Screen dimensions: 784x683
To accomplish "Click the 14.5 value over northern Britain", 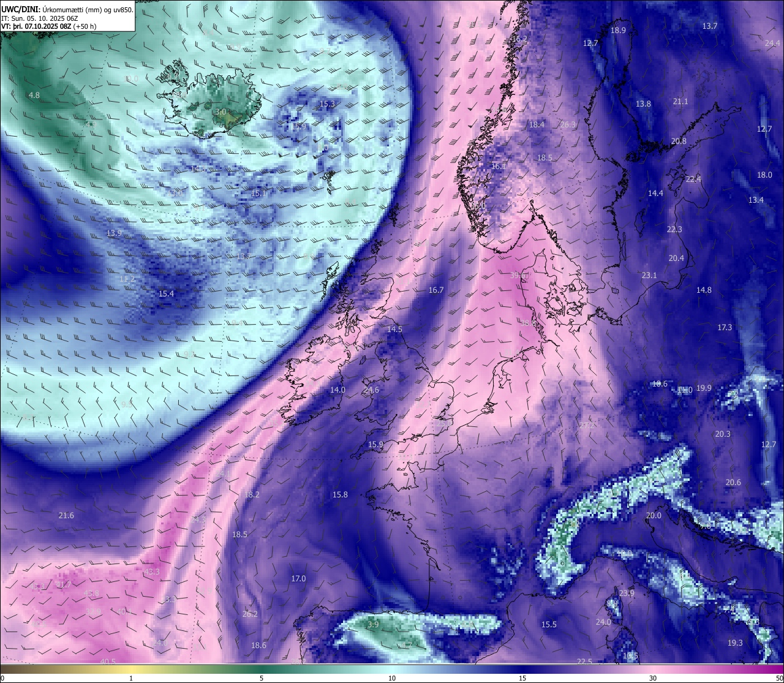I will coord(395,330).
